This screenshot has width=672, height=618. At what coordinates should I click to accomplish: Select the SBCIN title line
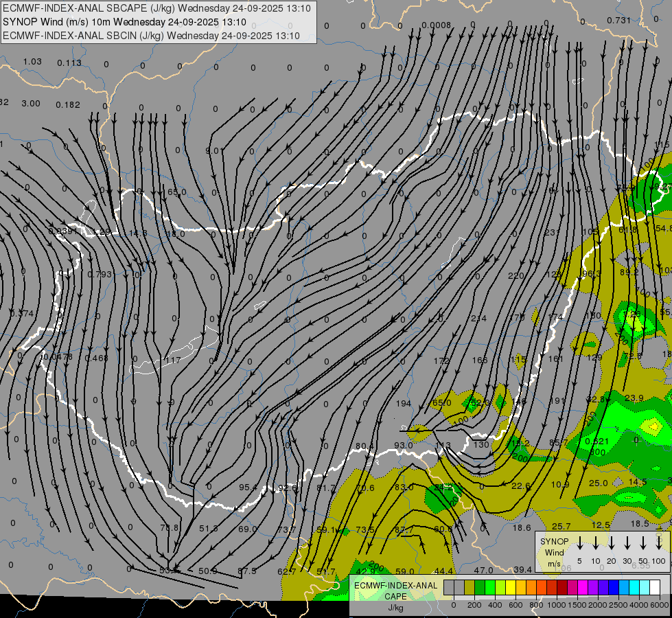[x=151, y=36]
